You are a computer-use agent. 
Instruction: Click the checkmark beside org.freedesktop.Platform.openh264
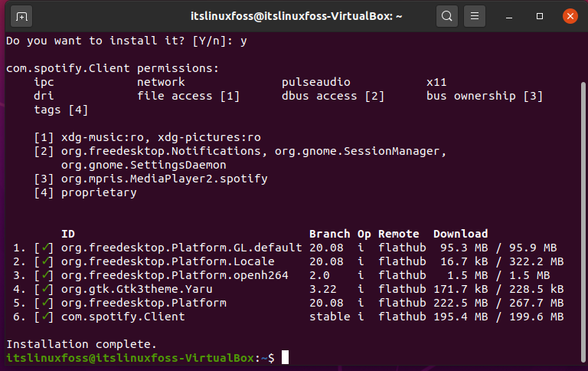[46, 275]
